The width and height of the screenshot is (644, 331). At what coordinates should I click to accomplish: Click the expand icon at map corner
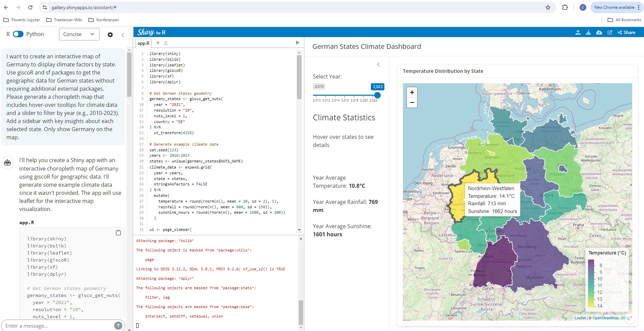click(630, 318)
